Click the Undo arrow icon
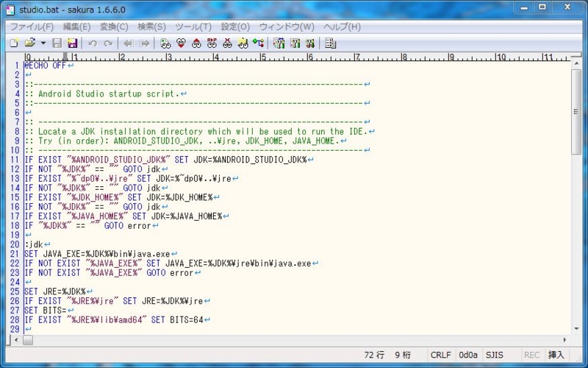 coord(93,43)
